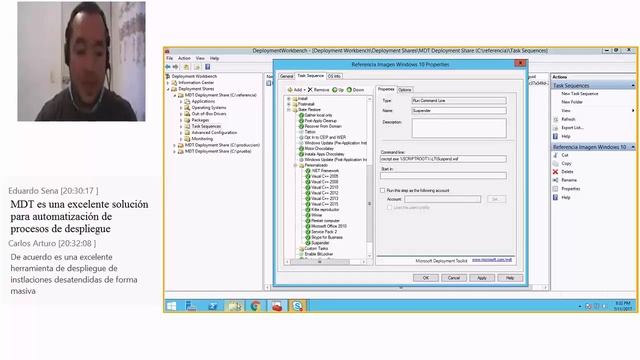This screenshot has width=640, height=360.
Task: Expand the Install group
Action: point(289,99)
